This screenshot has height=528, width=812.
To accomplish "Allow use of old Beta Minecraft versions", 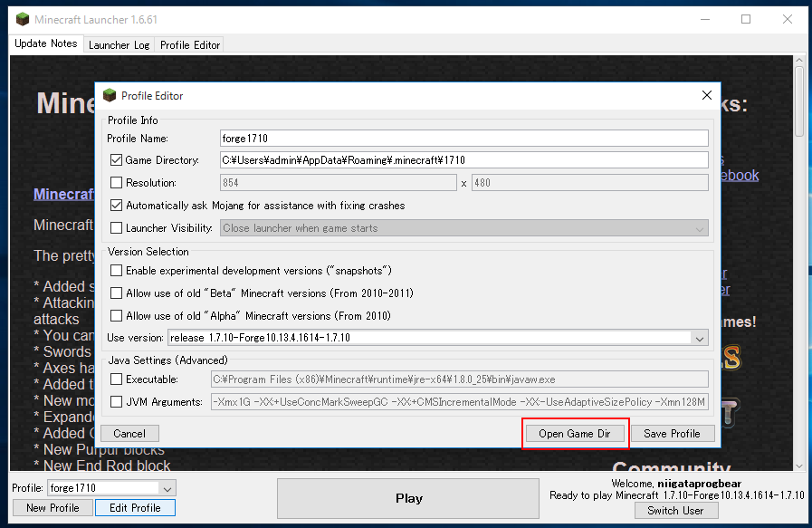I will pyautogui.click(x=116, y=293).
